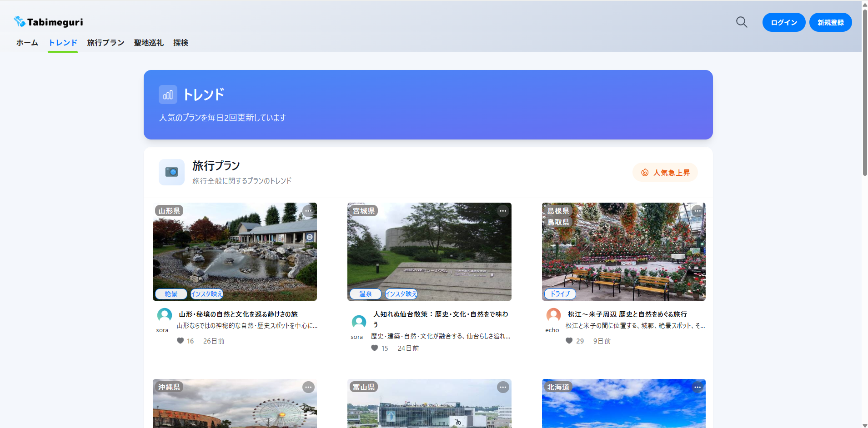Click the ログイン button
The image size is (868, 428).
[784, 22]
